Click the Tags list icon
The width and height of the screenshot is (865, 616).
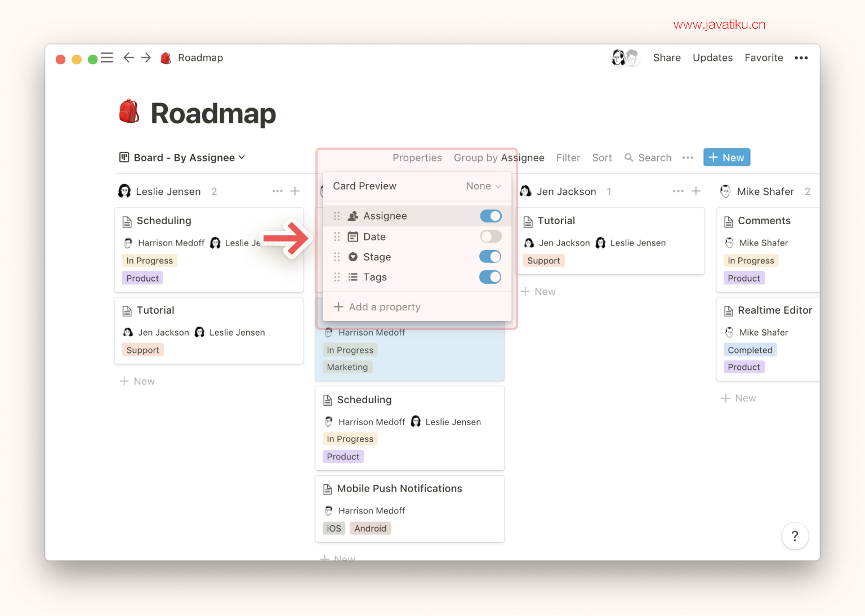click(x=353, y=277)
